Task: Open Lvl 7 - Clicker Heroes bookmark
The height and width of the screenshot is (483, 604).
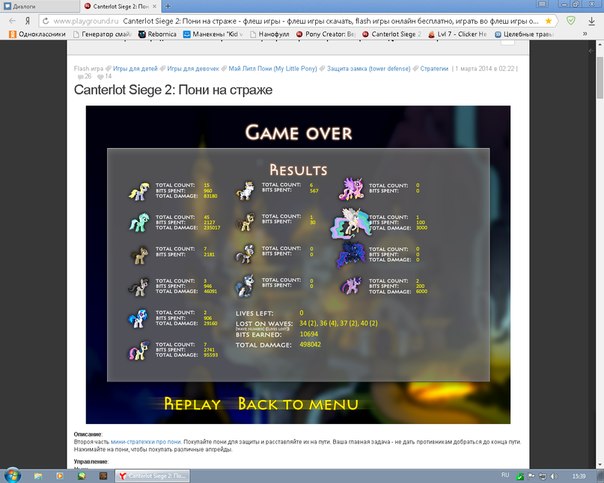Action: pos(458,34)
